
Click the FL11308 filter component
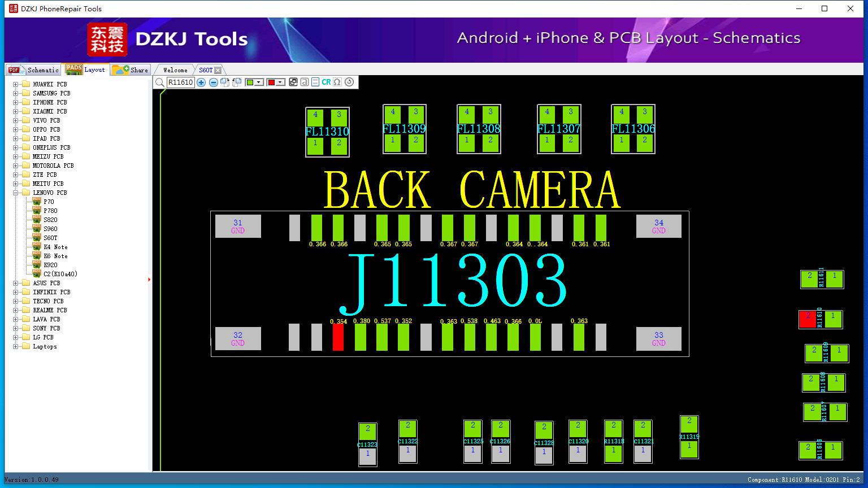point(479,129)
